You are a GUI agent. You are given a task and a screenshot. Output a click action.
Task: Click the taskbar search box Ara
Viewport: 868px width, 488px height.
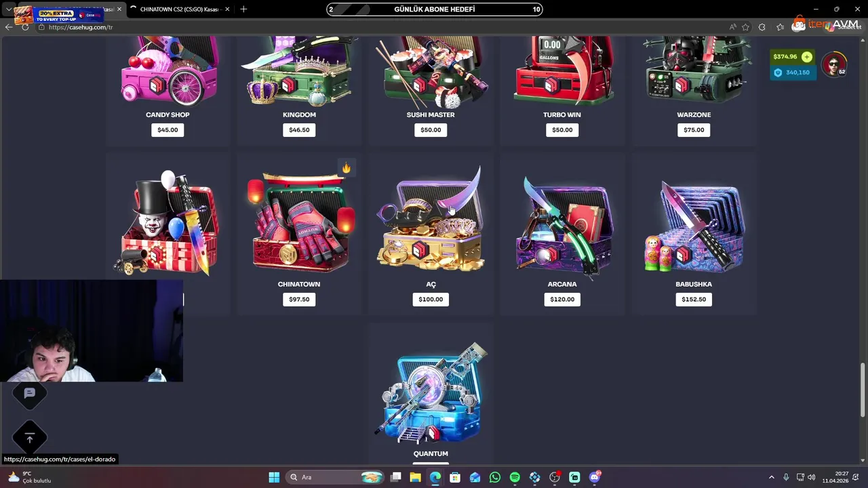click(336, 477)
